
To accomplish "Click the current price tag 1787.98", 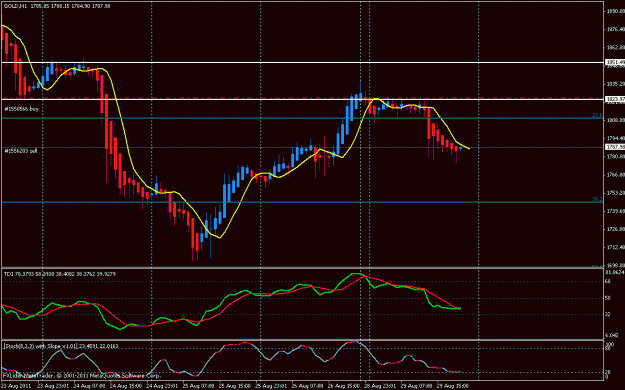I will tap(615, 147).
